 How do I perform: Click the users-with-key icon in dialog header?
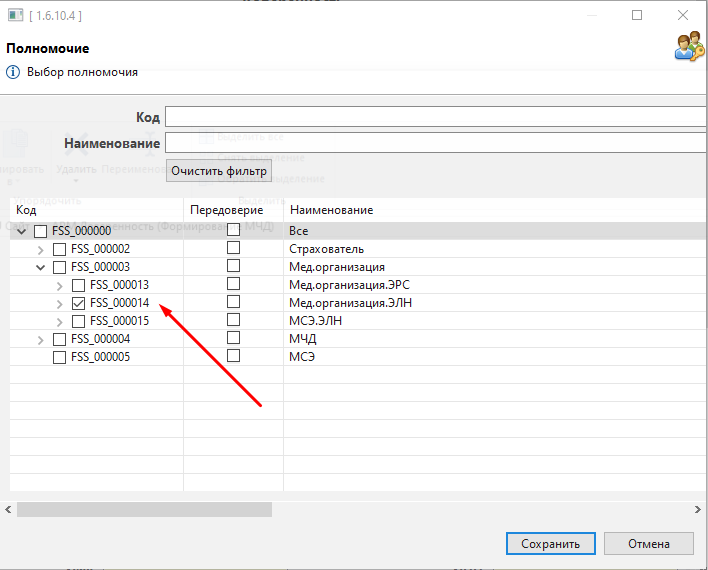pos(689,47)
